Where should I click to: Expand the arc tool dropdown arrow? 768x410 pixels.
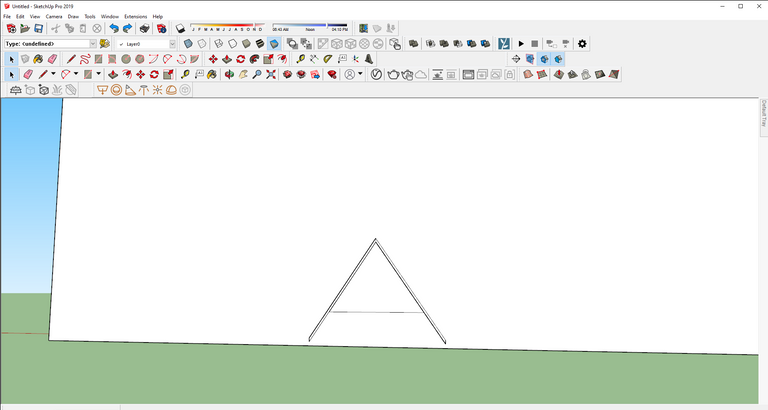(x=76, y=74)
